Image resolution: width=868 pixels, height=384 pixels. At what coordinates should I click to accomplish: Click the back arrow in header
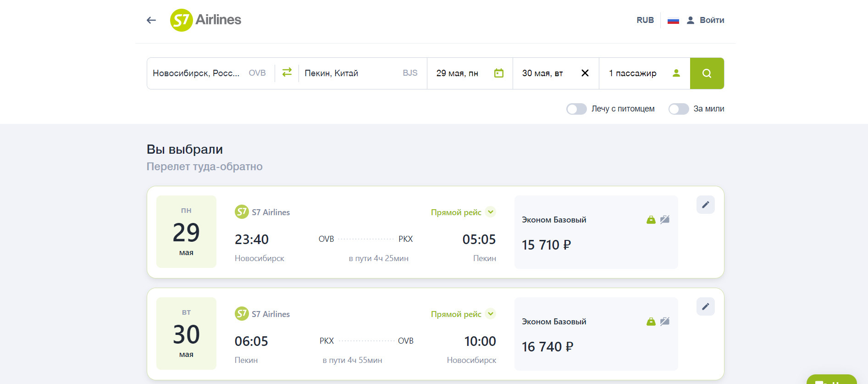point(151,20)
